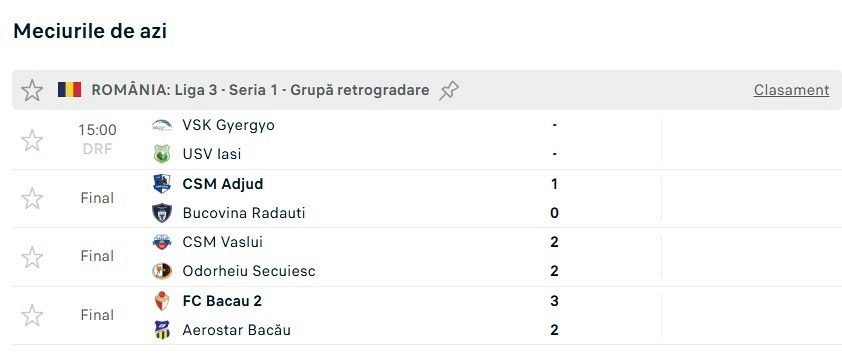This screenshot has width=842, height=360.
Task: Click the CSM Adjud team logo
Action: coord(162,184)
